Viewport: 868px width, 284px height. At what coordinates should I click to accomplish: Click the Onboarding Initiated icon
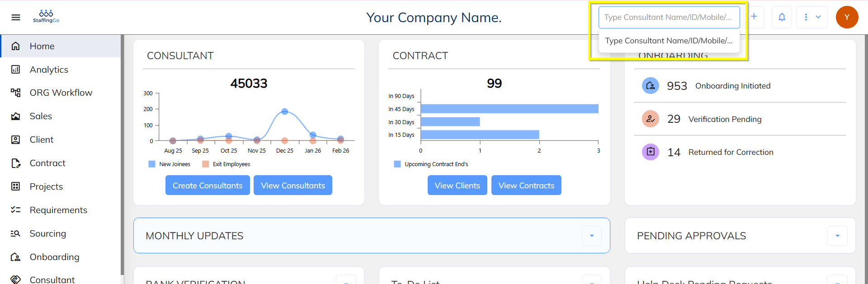pyautogui.click(x=650, y=86)
